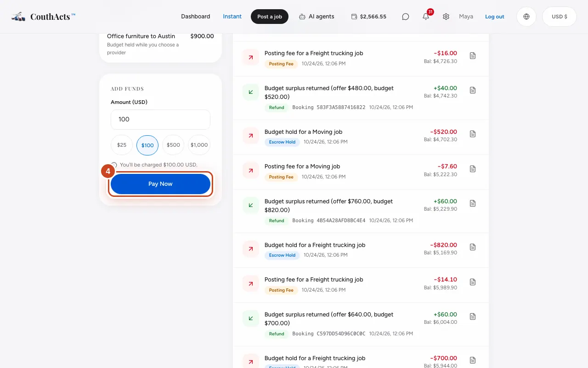Open receipt icon for -$7.60 posting fee
Screen dimensions: 588x368
tap(473, 169)
